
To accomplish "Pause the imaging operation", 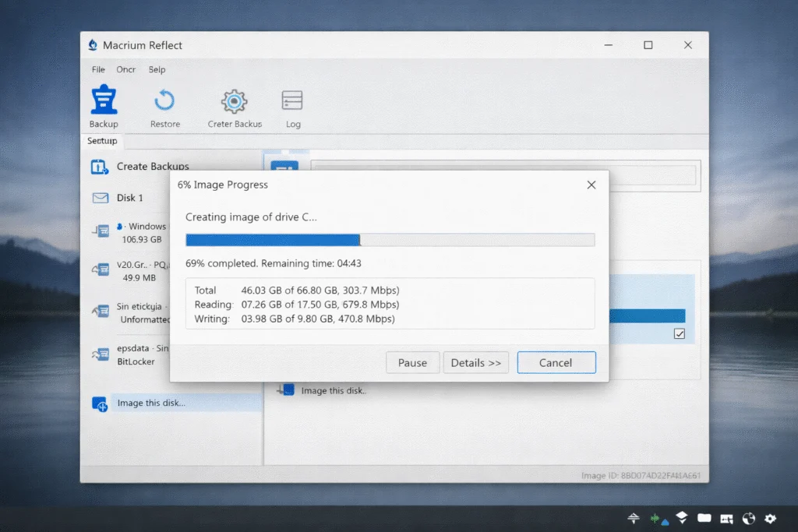I will point(412,362).
